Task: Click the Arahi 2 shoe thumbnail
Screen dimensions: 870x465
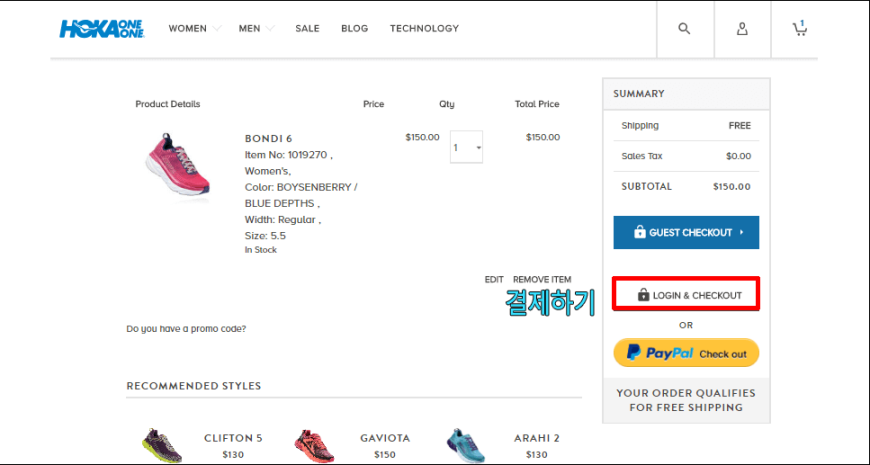Action: [466, 446]
